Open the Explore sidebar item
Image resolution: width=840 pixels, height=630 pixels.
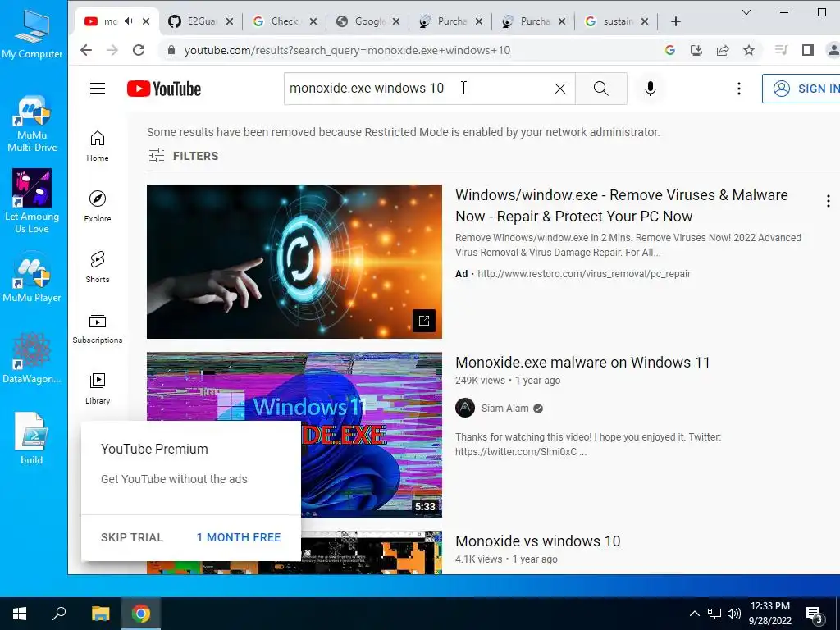click(98, 206)
